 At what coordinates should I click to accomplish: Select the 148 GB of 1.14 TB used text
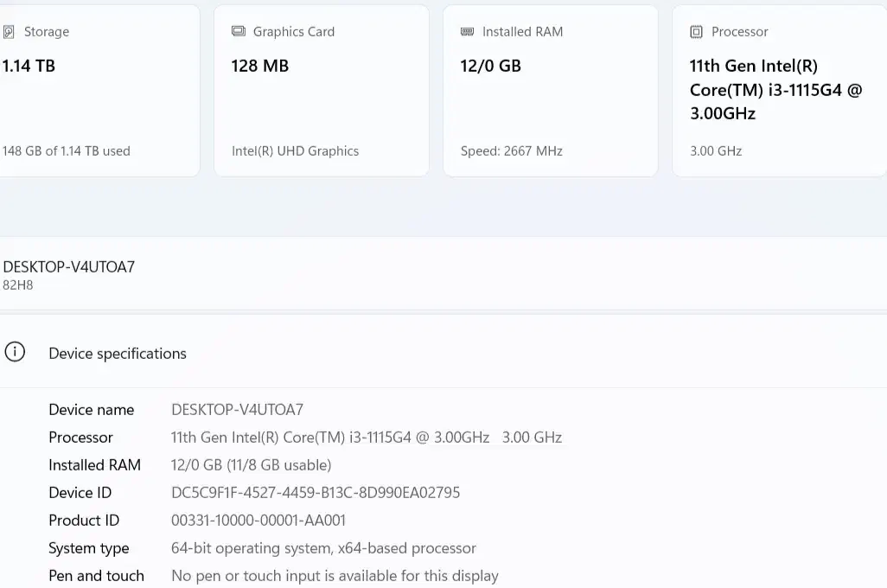pyautogui.click(x=67, y=151)
